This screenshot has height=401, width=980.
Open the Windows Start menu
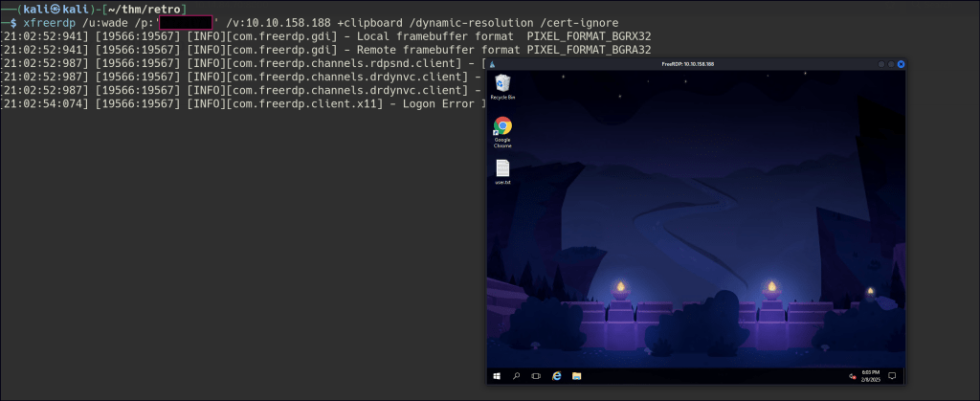pyautogui.click(x=496, y=376)
